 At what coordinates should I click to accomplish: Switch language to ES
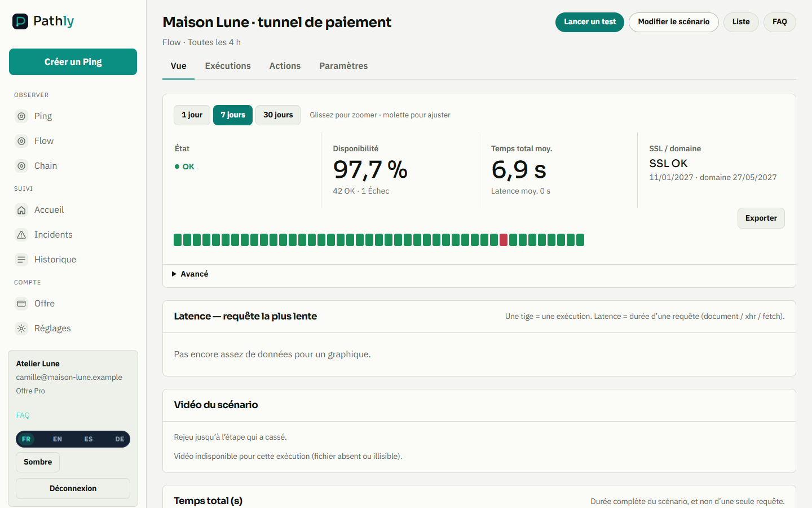click(x=89, y=439)
